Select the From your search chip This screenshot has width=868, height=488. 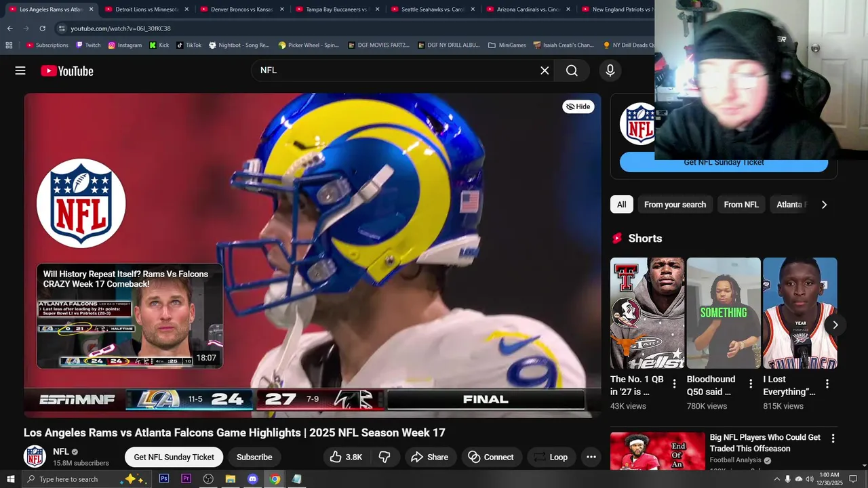coord(675,205)
